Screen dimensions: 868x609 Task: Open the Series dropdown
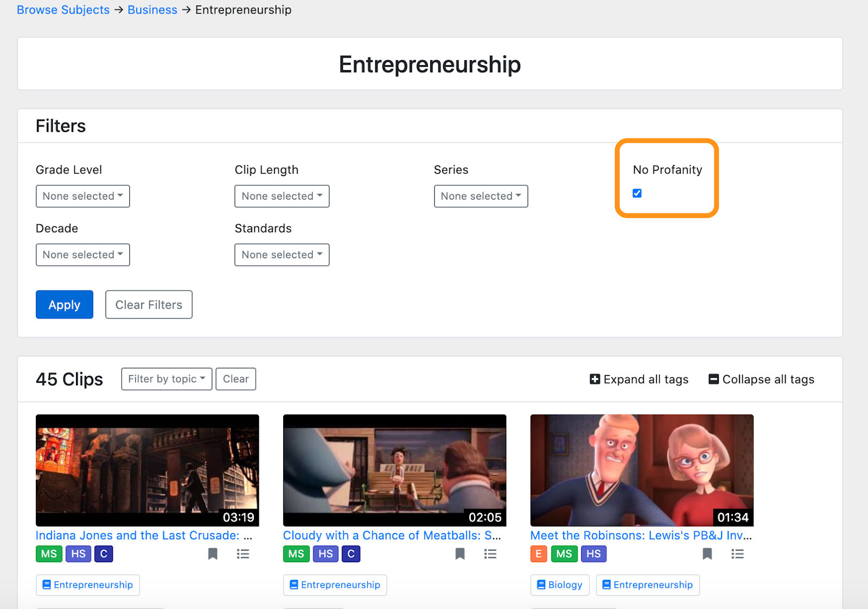click(x=481, y=196)
